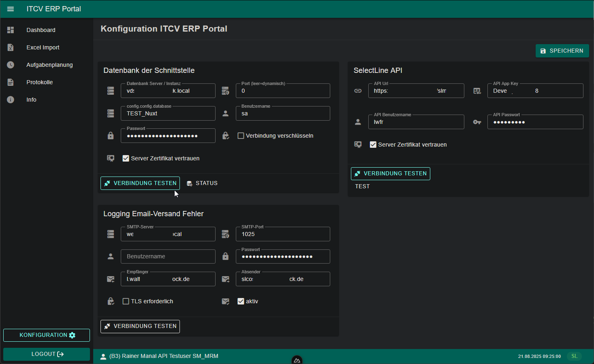Click the clock icon beside Aufgabenplanung
594x364 pixels.
point(10,64)
